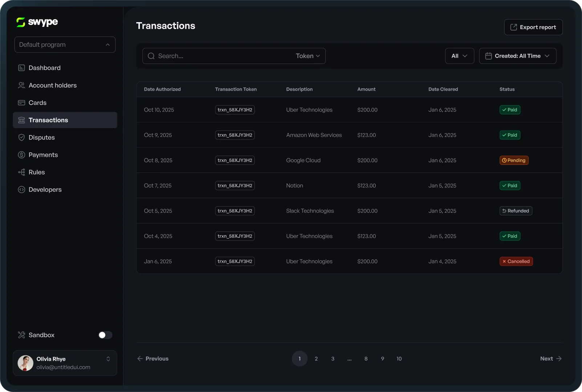The image size is (582, 392).
Task: Click the Paid badge for Notion
Action: 510,185
